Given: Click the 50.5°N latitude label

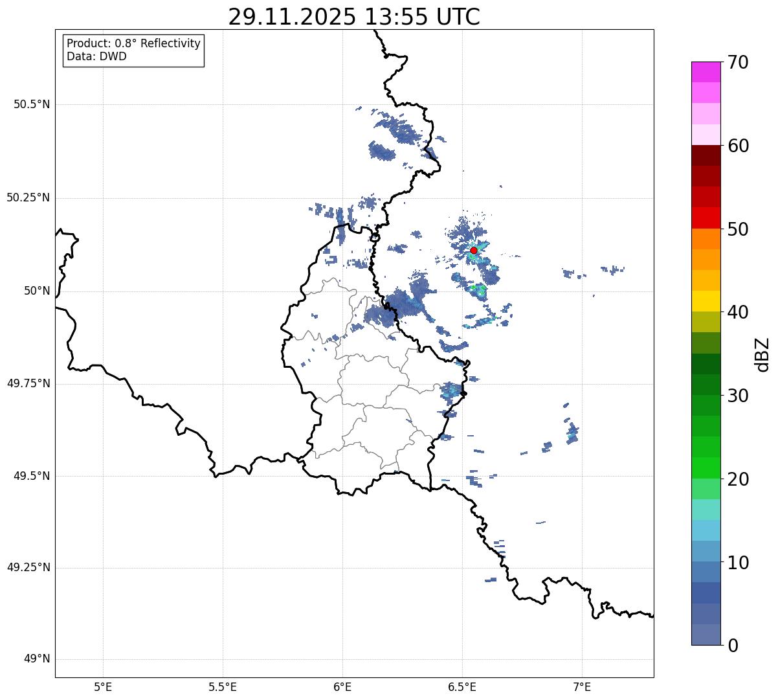Looking at the screenshot, I should 32,104.
